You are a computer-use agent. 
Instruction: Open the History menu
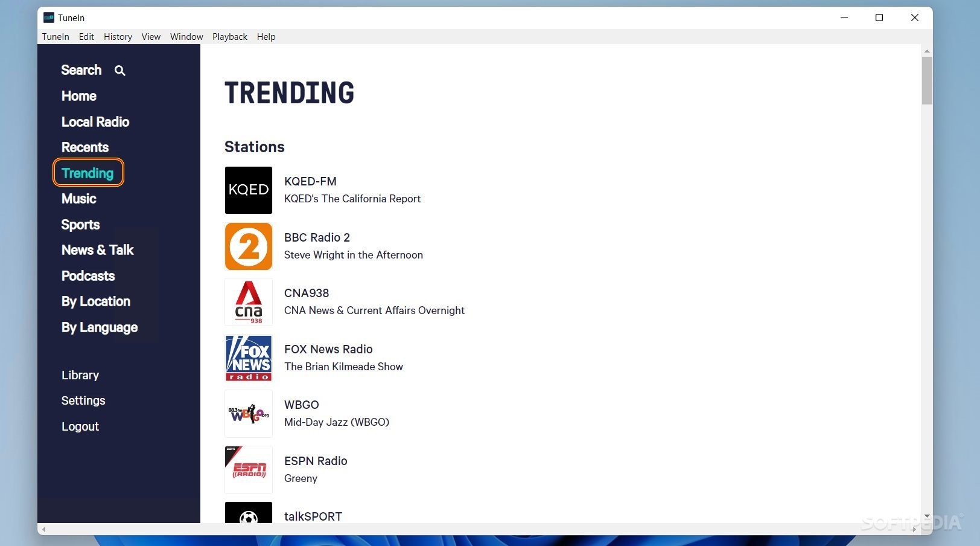coord(118,37)
